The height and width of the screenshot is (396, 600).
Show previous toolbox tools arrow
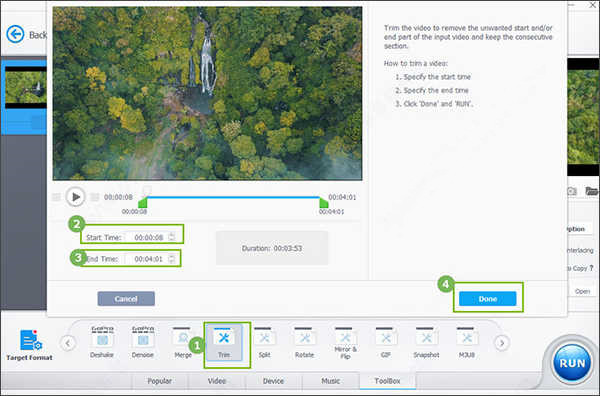[68, 343]
